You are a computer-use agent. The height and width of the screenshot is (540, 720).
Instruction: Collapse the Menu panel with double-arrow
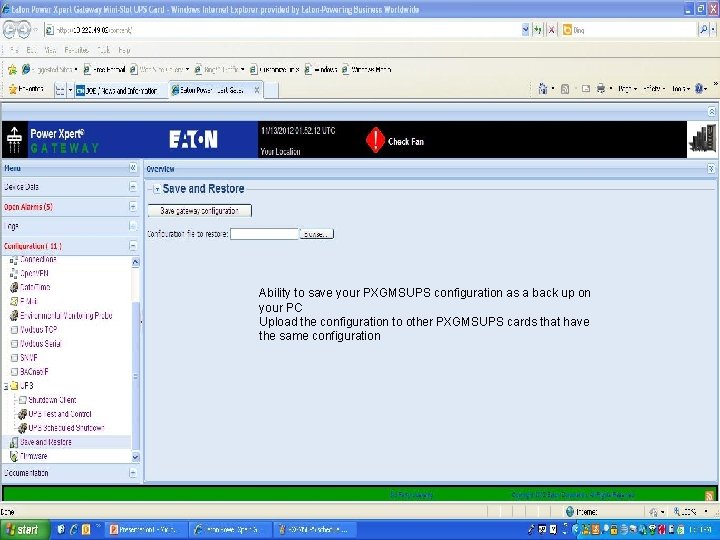pyautogui.click(x=133, y=168)
